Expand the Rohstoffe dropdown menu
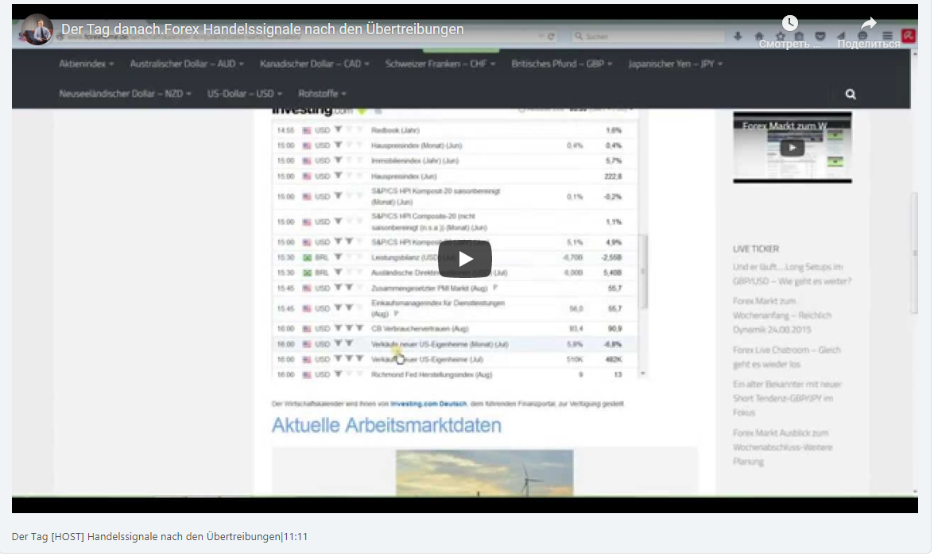934x560 pixels. coord(322,94)
